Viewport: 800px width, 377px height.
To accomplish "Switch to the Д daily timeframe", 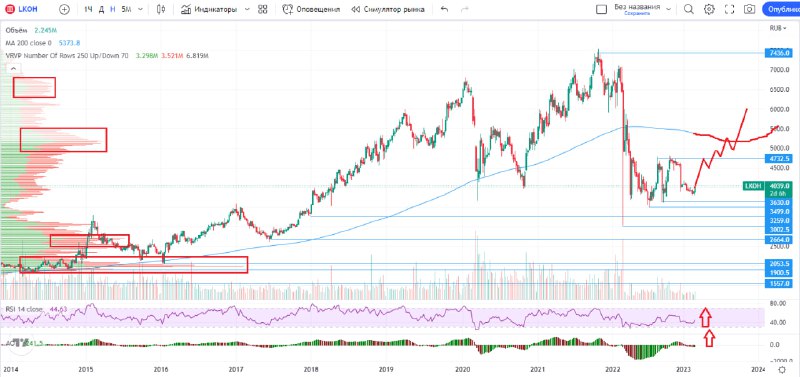I will click(101, 9).
